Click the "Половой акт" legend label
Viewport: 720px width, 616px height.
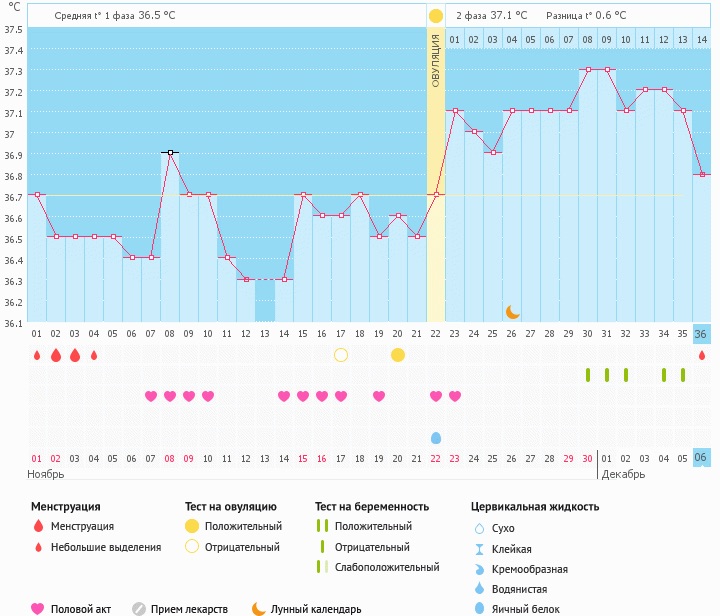[x=83, y=608]
